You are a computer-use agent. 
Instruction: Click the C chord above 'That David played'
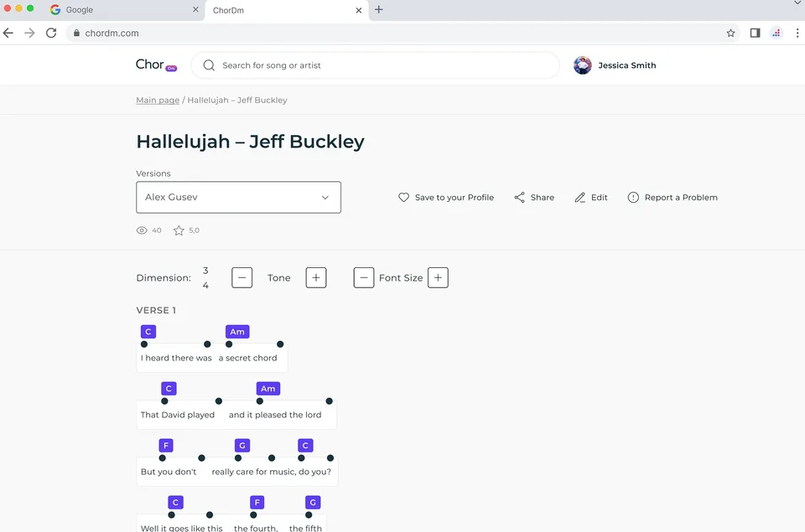(169, 389)
